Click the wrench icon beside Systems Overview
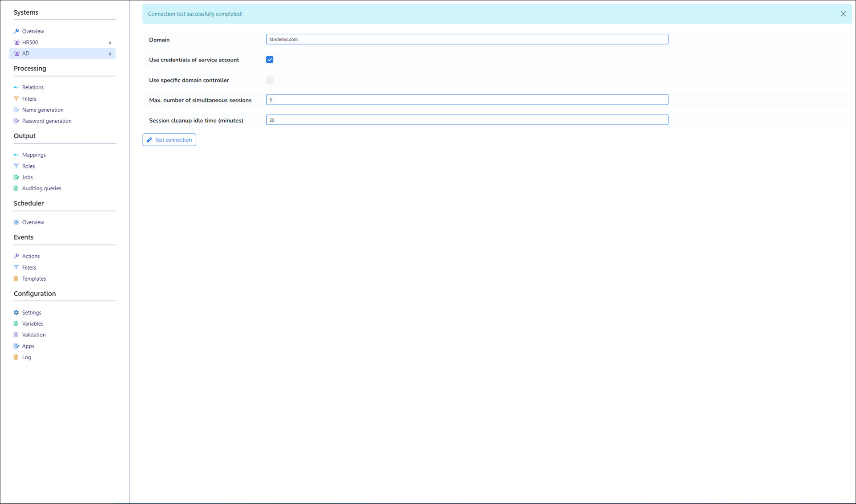 [16, 31]
